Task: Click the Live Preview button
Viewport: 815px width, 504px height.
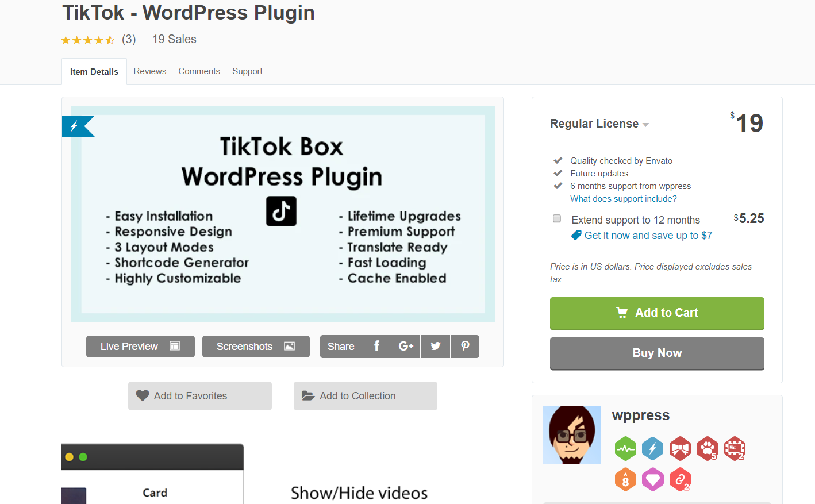Action: pyautogui.click(x=140, y=347)
